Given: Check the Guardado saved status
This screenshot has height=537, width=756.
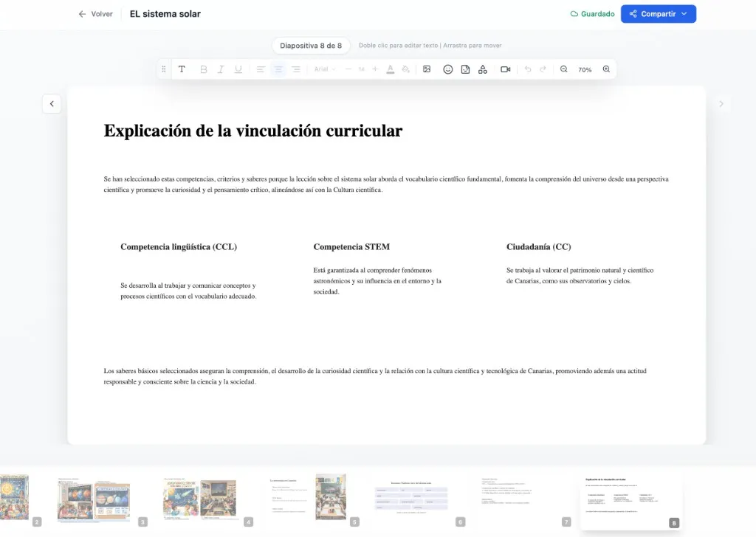Looking at the screenshot, I should click(x=593, y=14).
